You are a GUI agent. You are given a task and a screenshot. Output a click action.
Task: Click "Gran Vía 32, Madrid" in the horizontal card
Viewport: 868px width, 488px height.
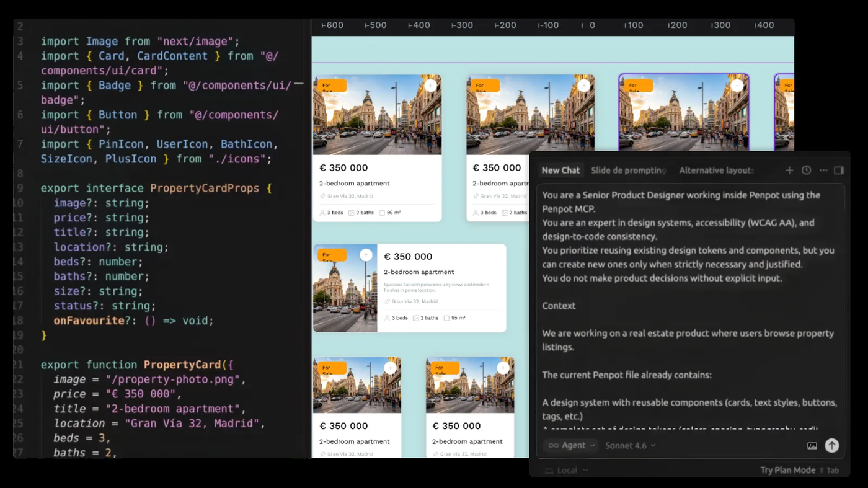click(x=415, y=301)
